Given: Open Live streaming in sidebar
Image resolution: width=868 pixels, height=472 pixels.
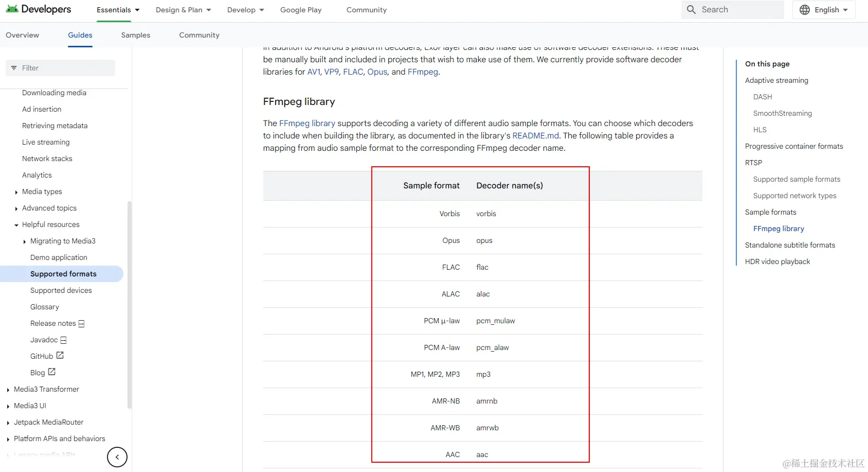Looking at the screenshot, I should [46, 142].
